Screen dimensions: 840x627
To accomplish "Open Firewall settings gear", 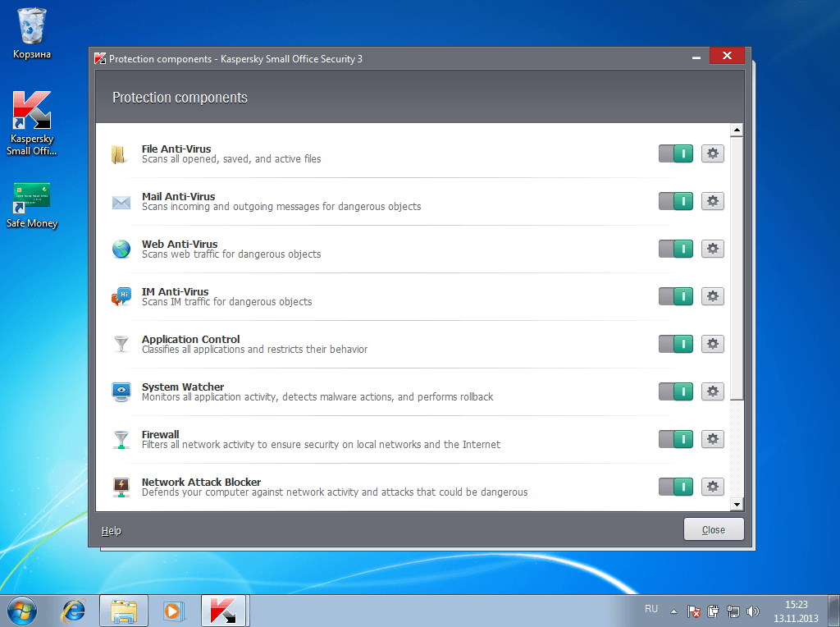I will (713, 439).
